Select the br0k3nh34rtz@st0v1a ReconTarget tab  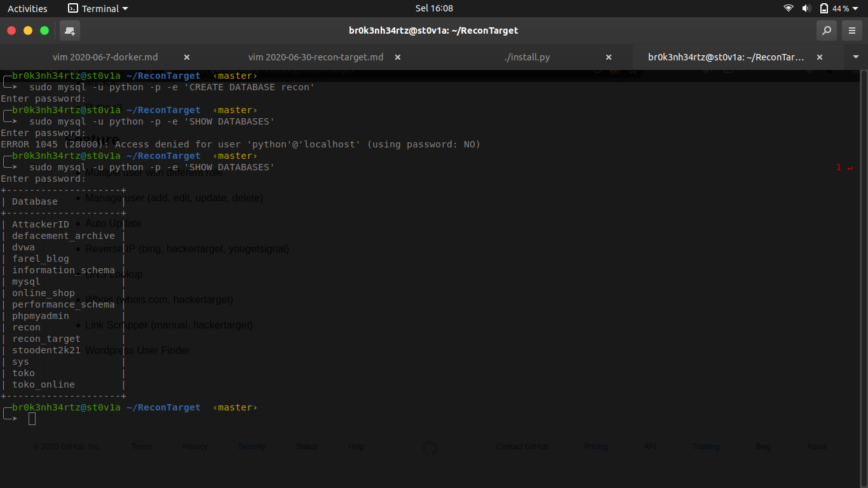726,57
